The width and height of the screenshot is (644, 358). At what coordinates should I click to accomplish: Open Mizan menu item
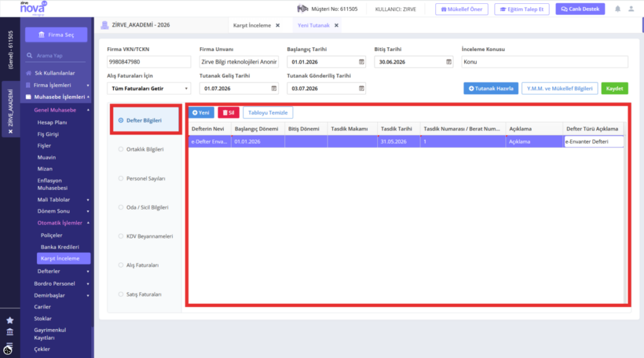45,169
